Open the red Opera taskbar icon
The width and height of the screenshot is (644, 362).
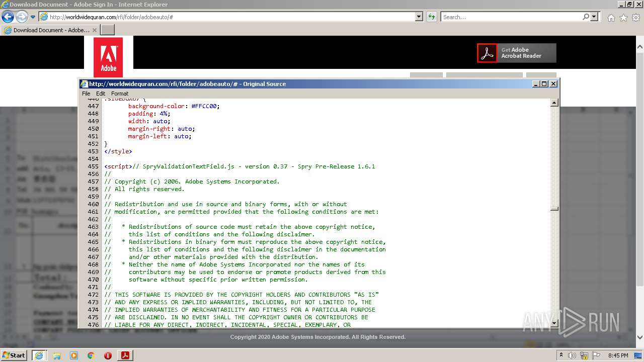tap(108, 355)
